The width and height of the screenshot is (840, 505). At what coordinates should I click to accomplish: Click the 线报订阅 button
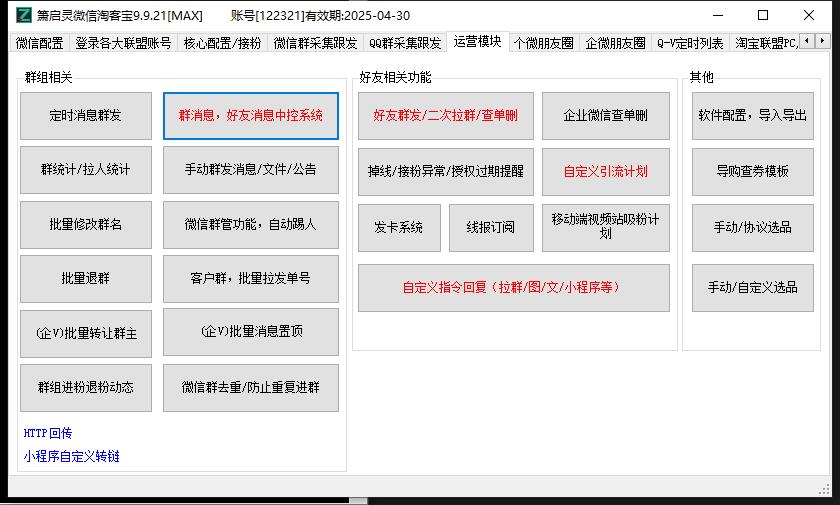(491, 228)
